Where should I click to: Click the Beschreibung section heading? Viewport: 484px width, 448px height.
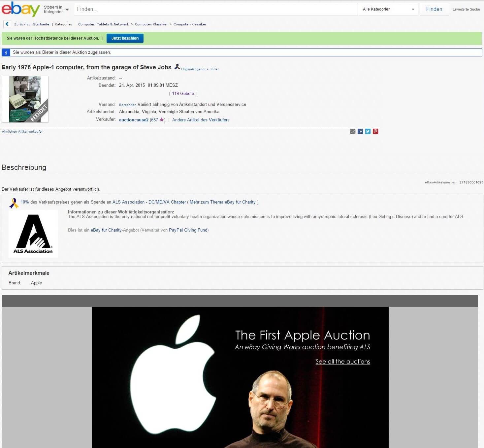click(24, 167)
